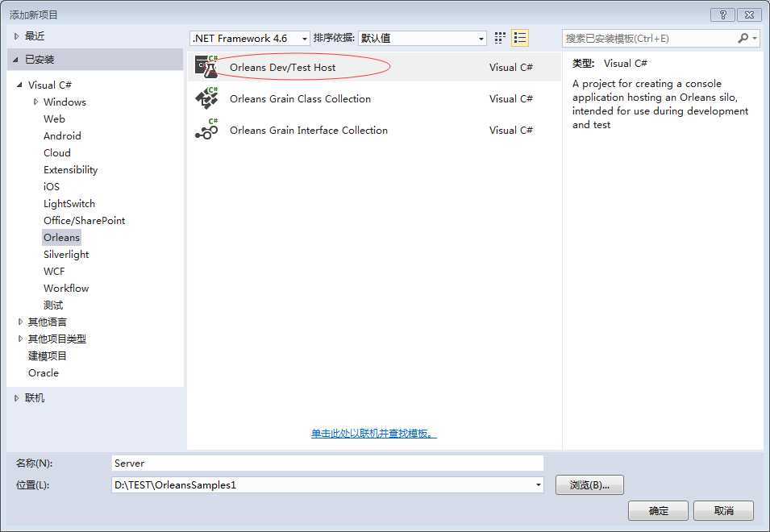Expand the 其他语言 node
The height and width of the screenshot is (532, 770).
(x=20, y=322)
